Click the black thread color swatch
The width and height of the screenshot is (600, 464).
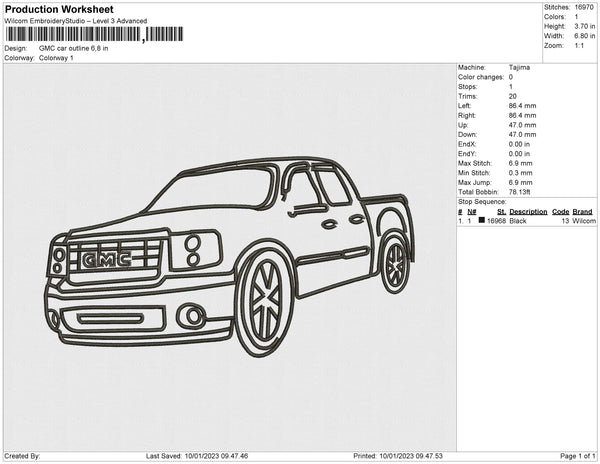pyautogui.click(x=482, y=220)
